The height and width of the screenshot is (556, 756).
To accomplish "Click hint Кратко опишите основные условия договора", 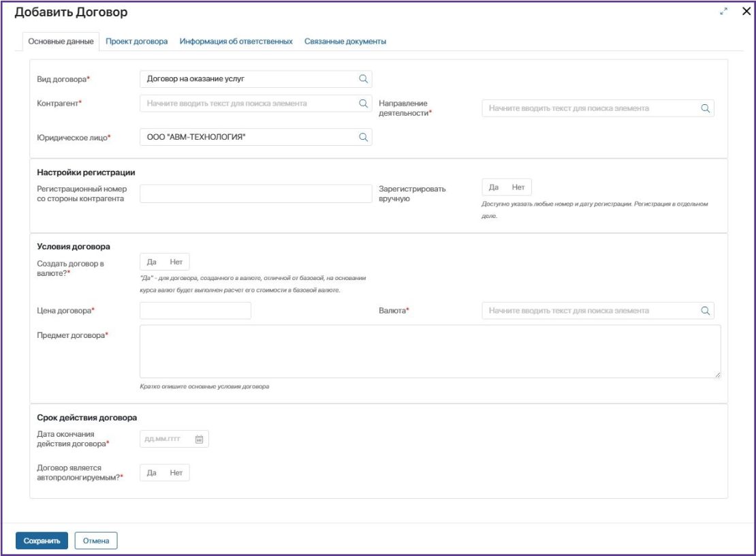I will [x=204, y=386].
